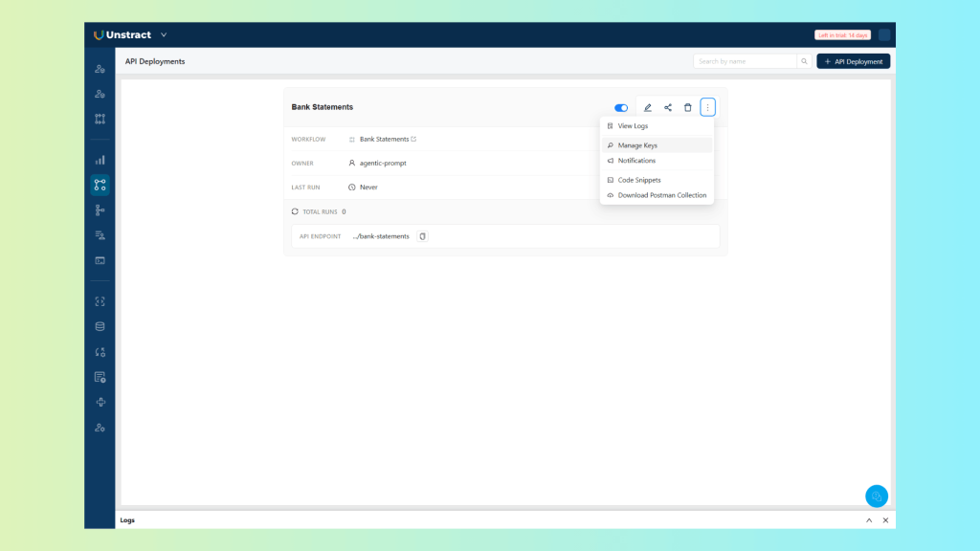Open the terminal-style icon in the sidebar

click(100, 260)
